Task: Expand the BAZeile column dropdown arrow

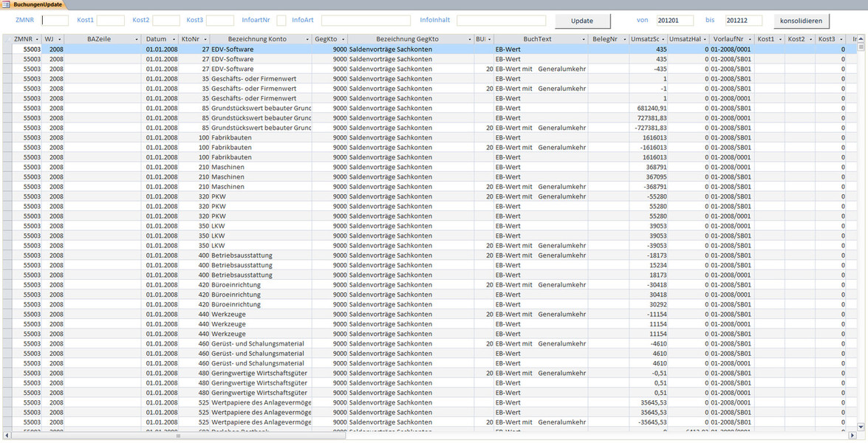Action: (137, 39)
